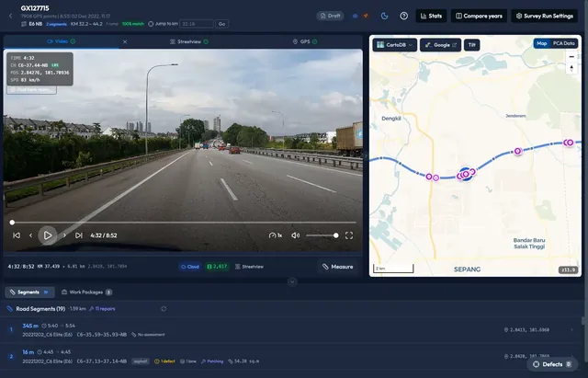Open the Defects panel button
588x378 pixels.
pos(552,364)
